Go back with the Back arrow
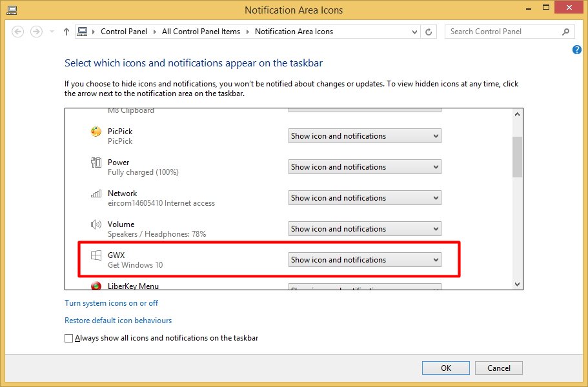Image resolution: width=588 pixels, height=387 pixels. [x=17, y=32]
